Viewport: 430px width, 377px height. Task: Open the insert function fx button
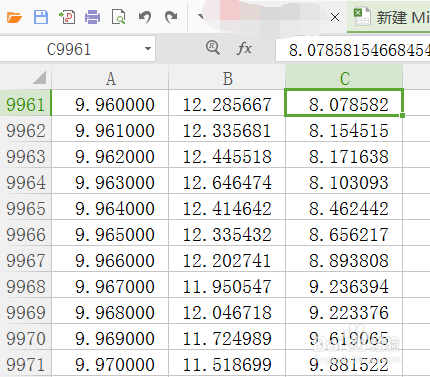tap(244, 49)
